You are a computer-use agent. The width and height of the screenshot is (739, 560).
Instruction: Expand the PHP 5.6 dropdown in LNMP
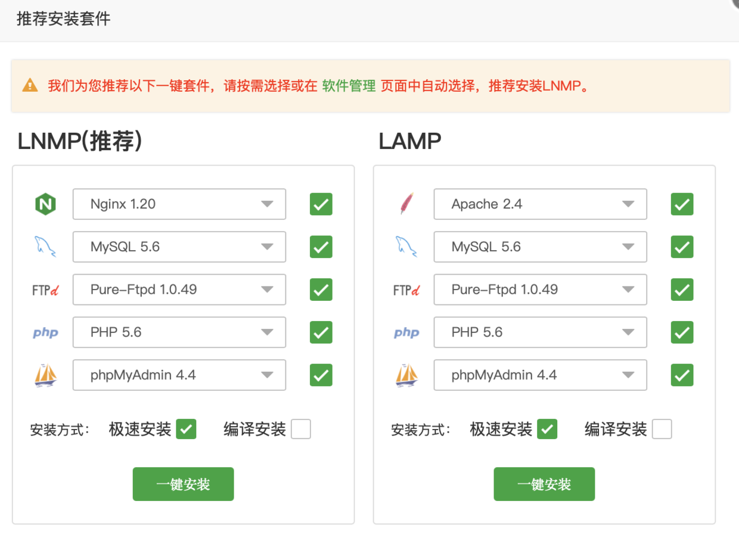[179, 332]
